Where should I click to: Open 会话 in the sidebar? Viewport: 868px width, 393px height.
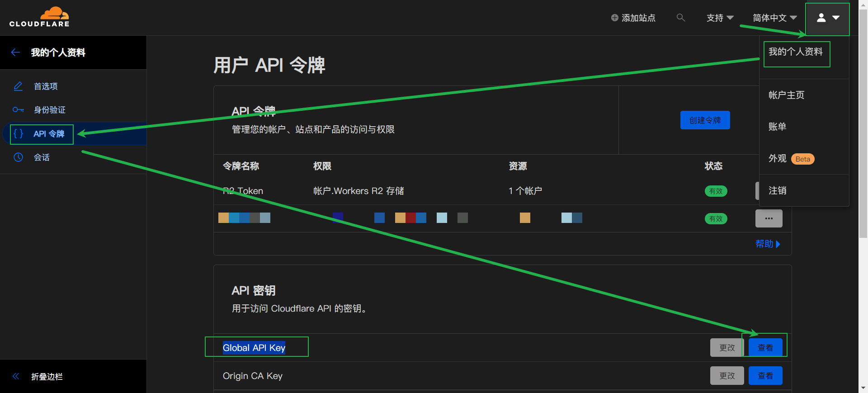(42, 157)
